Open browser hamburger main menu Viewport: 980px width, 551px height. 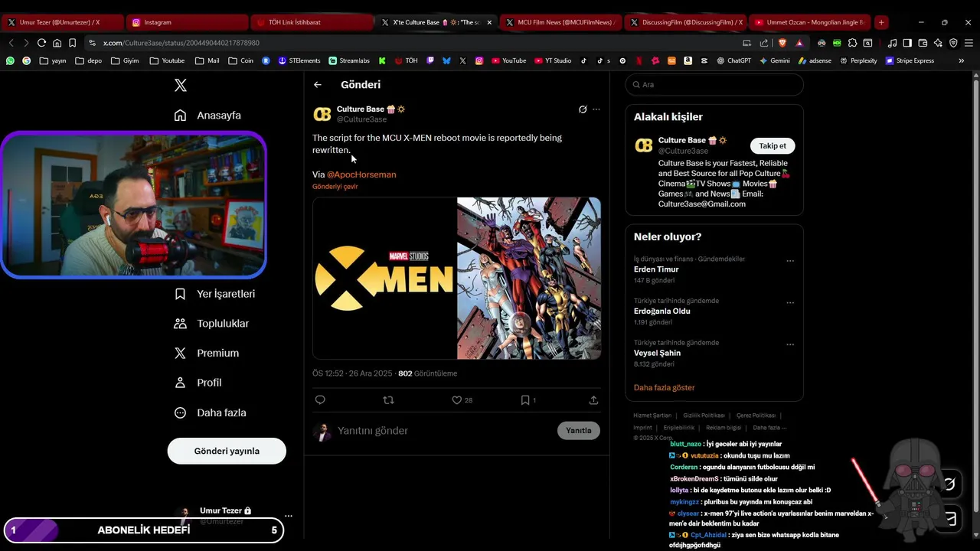969,43
